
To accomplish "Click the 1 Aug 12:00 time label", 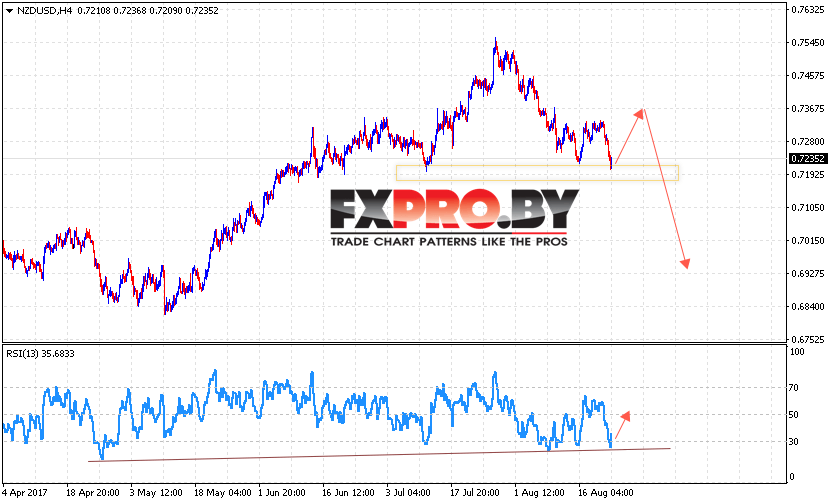I will tap(539, 493).
